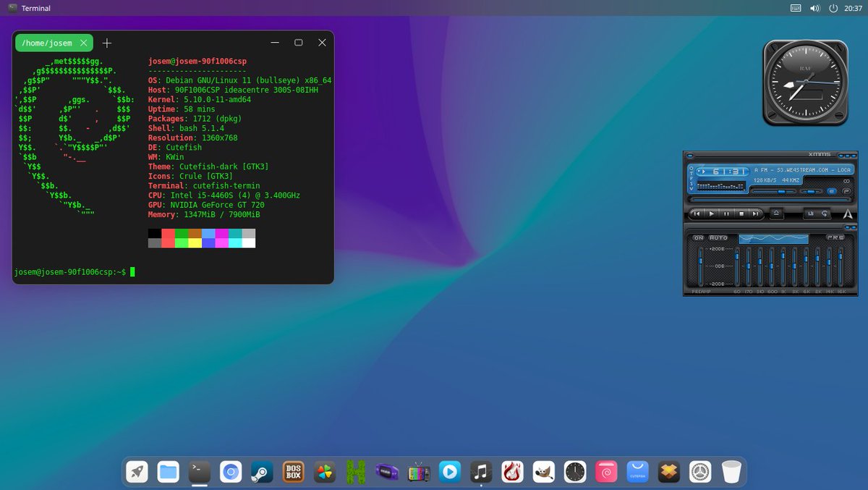The width and height of the screenshot is (868, 490).
Task: Open system Settings gear in dock
Action: coord(700,472)
